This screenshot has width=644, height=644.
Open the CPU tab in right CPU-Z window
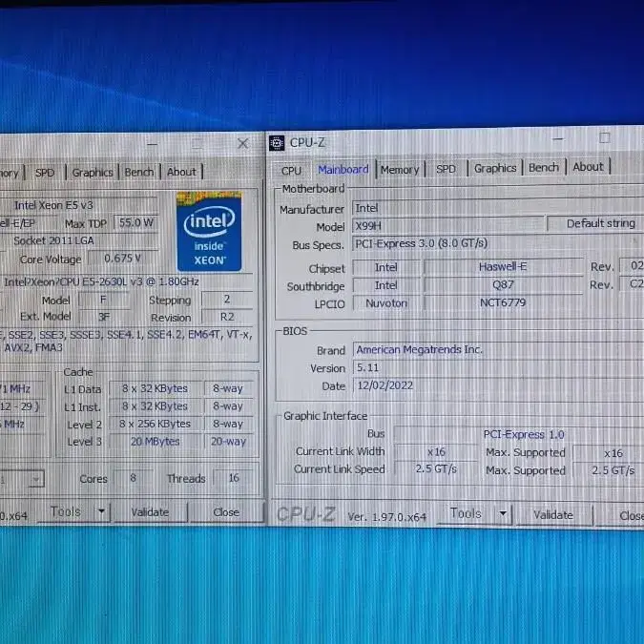(x=291, y=171)
